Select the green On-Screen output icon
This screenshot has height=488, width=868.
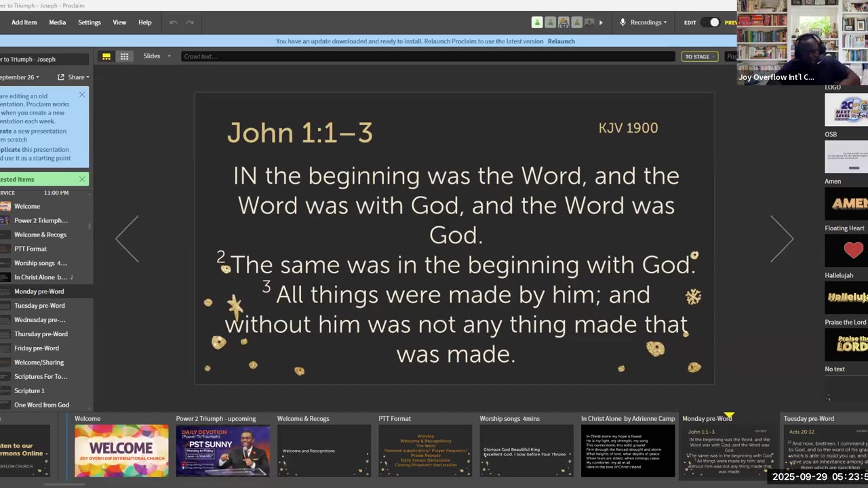tap(537, 22)
